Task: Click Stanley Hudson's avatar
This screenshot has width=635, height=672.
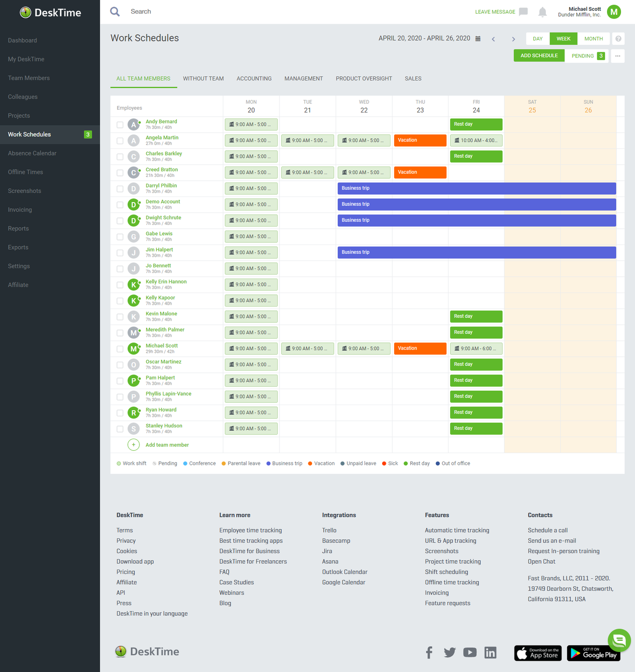Action: click(133, 429)
